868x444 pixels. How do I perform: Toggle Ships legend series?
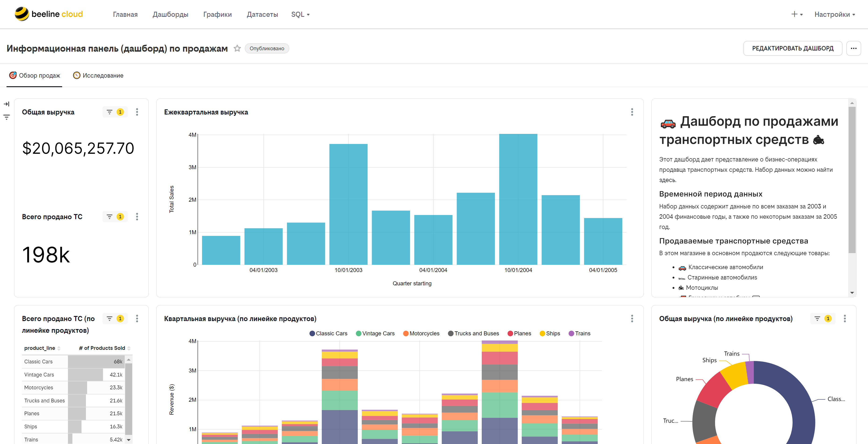click(549, 333)
